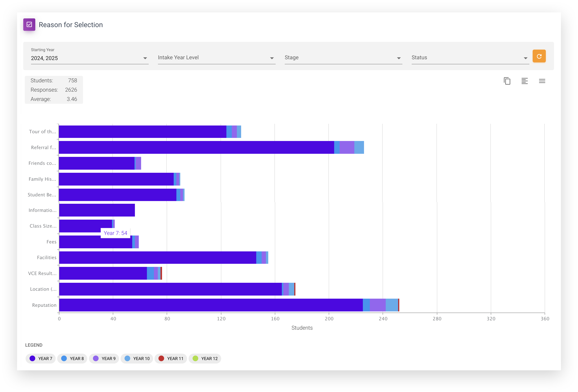
Task: Open the Intake Year Level dropdown
Action: [x=272, y=58]
